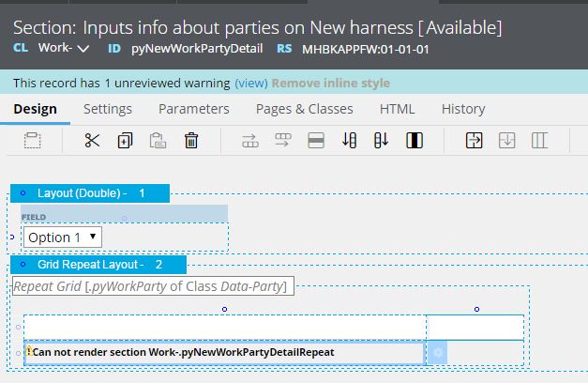Select the Can not render section cell
Viewport: 588px width, 383px height.
click(x=225, y=353)
